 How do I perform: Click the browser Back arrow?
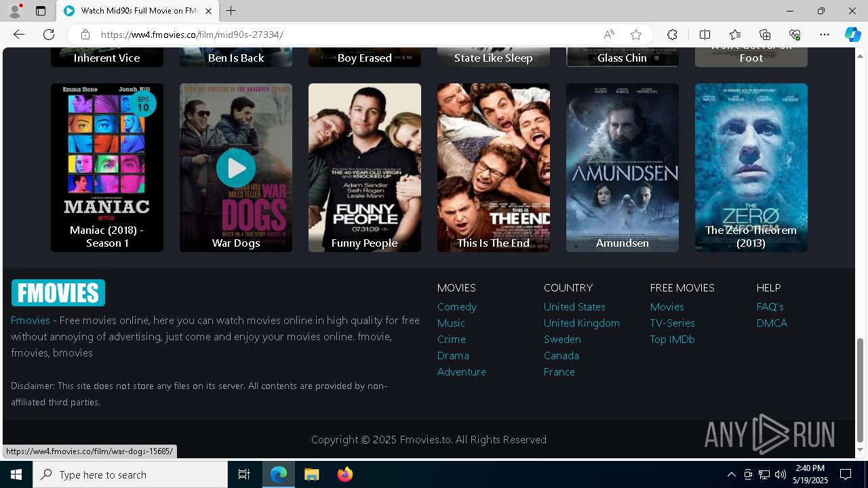tap(19, 35)
